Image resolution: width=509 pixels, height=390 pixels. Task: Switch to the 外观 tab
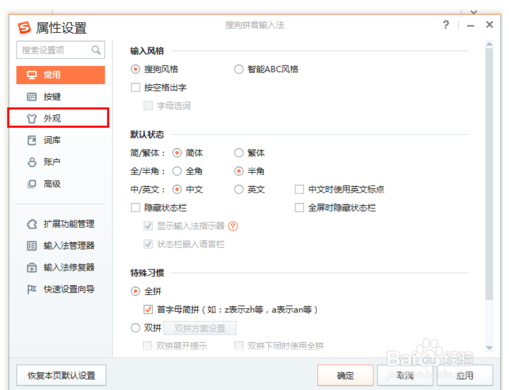58,118
